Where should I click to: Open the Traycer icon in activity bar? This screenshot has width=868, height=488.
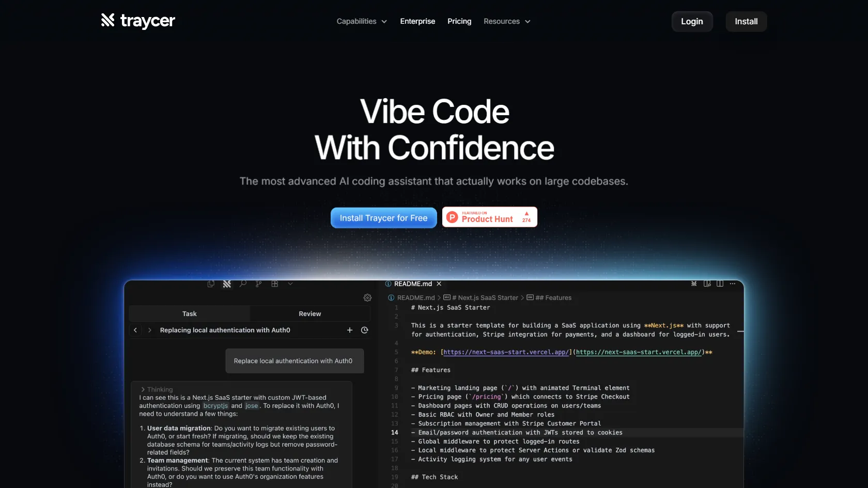pos(227,284)
